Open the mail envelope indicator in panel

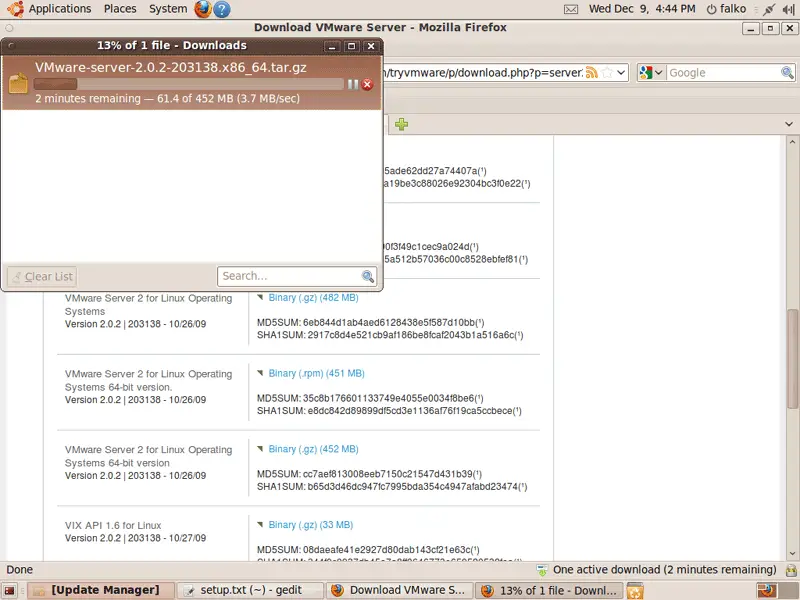click(x=570, y=9)
